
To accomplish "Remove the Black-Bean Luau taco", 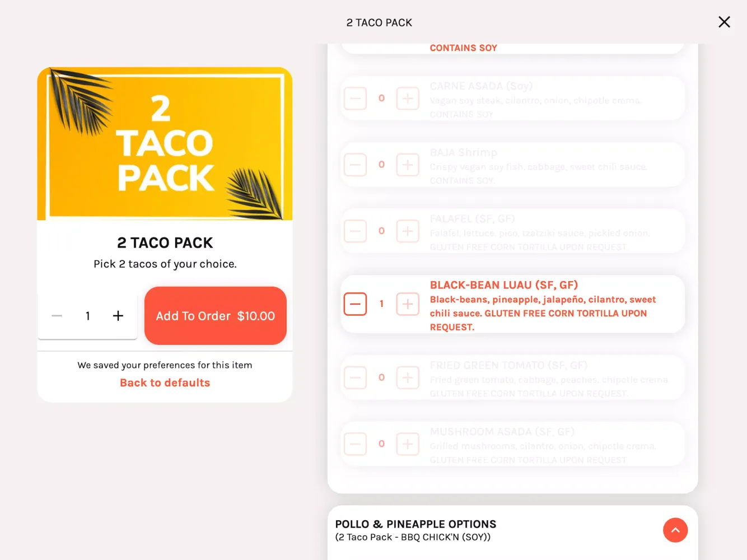I will point(355,304).
